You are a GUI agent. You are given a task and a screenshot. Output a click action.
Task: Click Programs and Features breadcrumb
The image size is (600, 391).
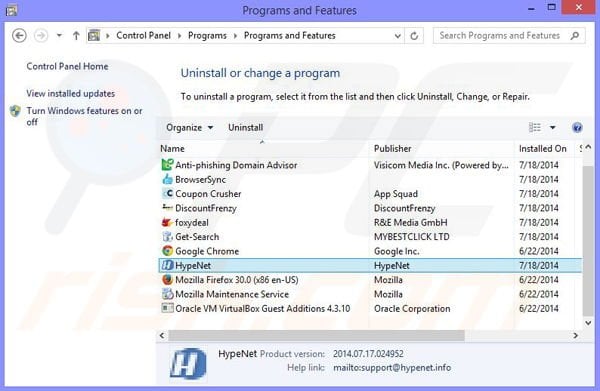290,36
